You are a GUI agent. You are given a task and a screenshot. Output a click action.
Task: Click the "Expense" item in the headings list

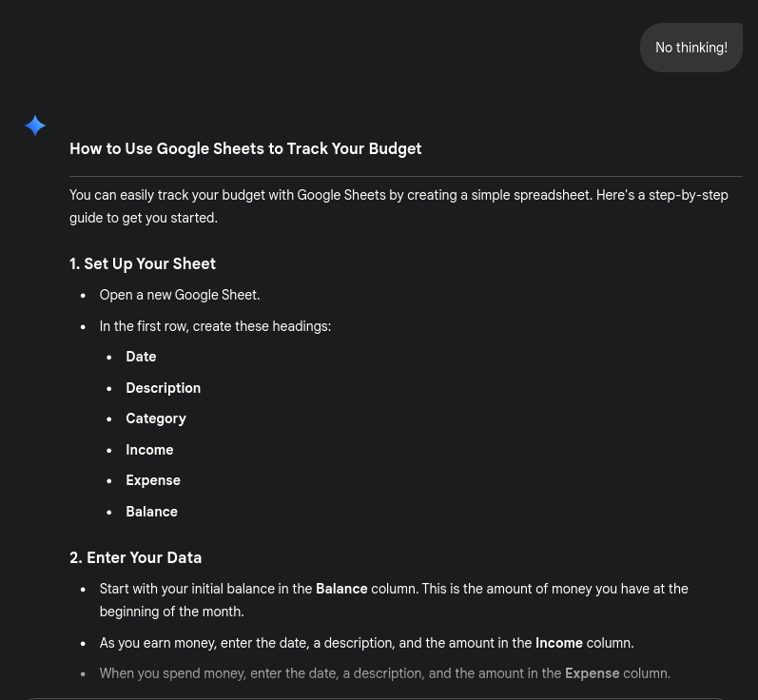pos(153,480)
